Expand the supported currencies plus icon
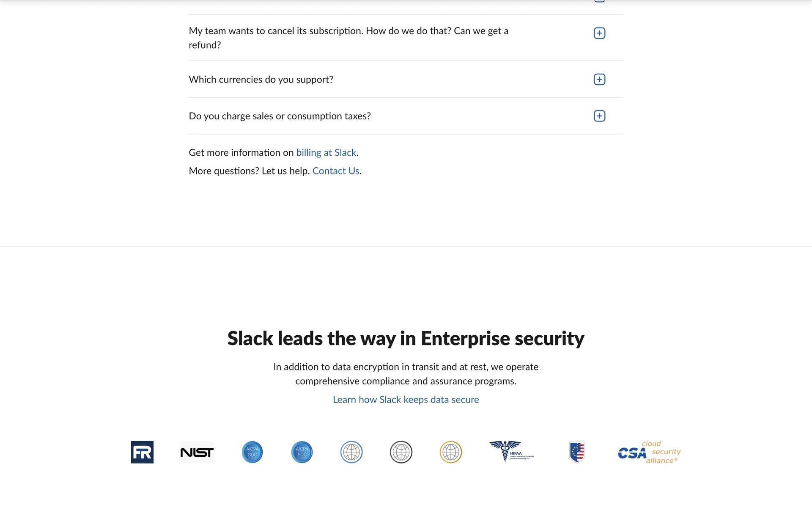 (x=599, y=80)
